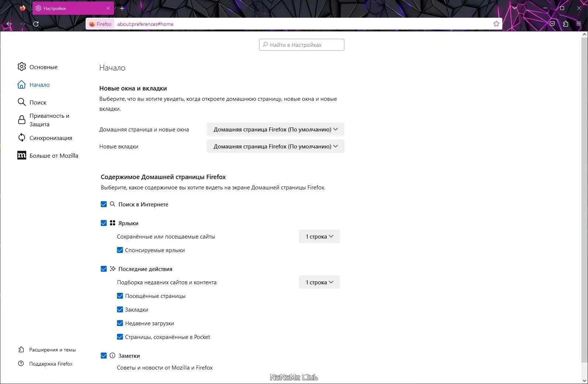Bookmark this page with the star icon
Viewport: 588px width, 384px height.
pyautogui.click(x=496, y=24)
